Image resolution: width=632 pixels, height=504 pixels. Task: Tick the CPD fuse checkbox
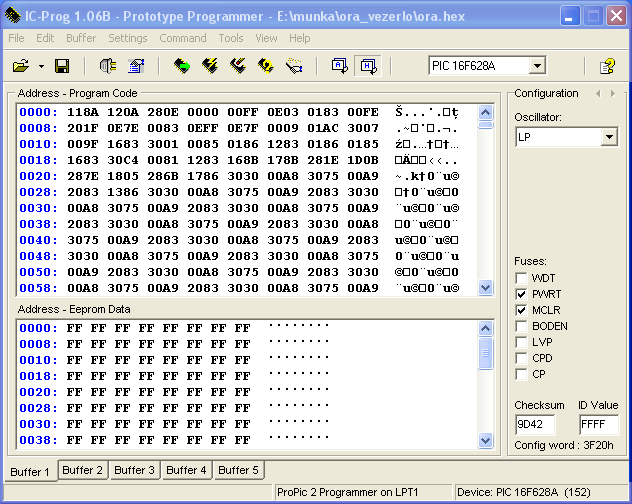tap(521, 358)
